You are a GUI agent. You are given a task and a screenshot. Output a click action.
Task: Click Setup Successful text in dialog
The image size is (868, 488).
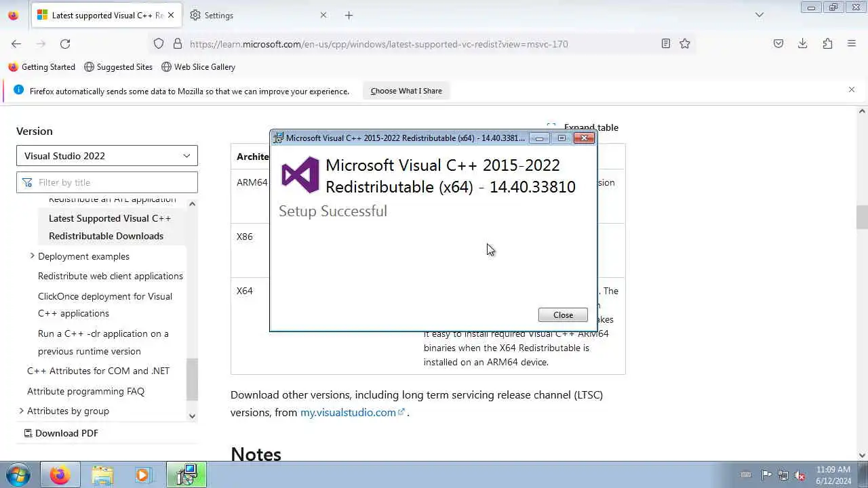[x=333, y=211]
